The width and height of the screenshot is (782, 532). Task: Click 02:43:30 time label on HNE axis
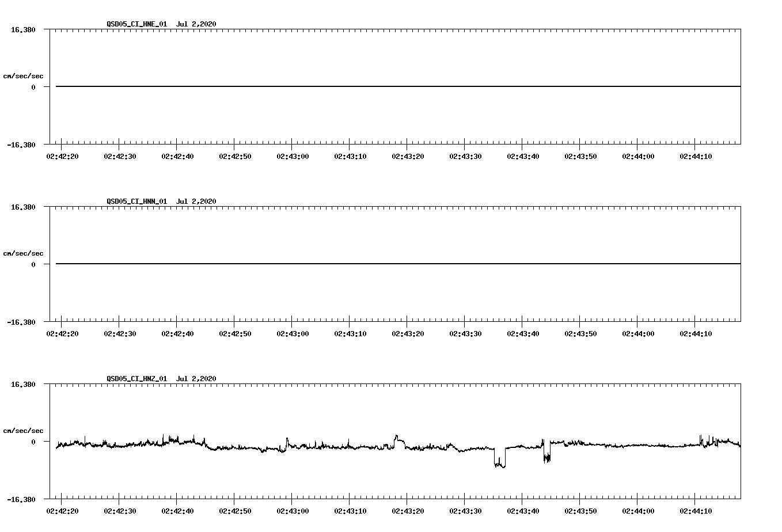click(x=465, y=156)
